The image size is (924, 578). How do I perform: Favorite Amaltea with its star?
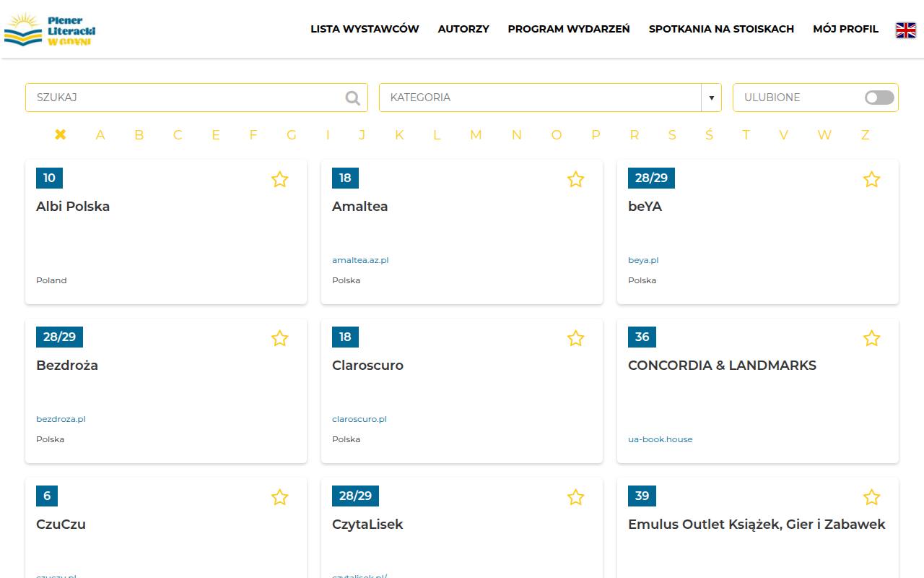[x=575, y=179]
